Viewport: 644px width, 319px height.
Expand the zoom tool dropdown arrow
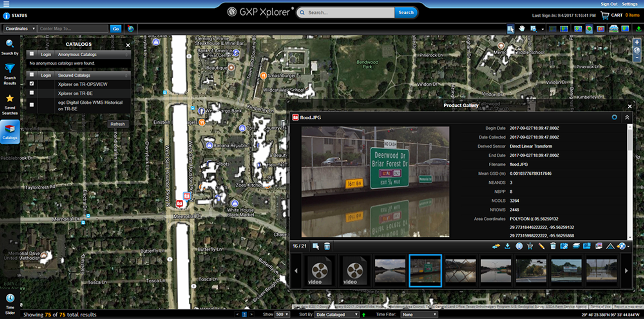click(x=543, y=29)
